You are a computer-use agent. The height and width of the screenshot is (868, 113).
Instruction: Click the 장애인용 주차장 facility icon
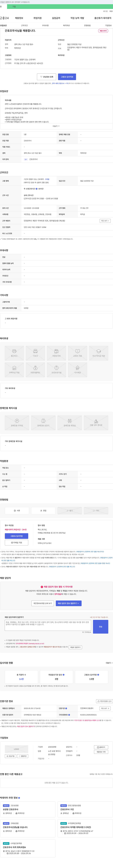coord(17,423)
